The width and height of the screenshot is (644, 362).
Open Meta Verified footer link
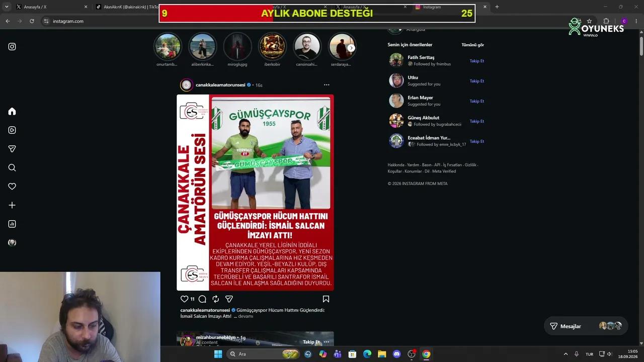click(444, 171)
